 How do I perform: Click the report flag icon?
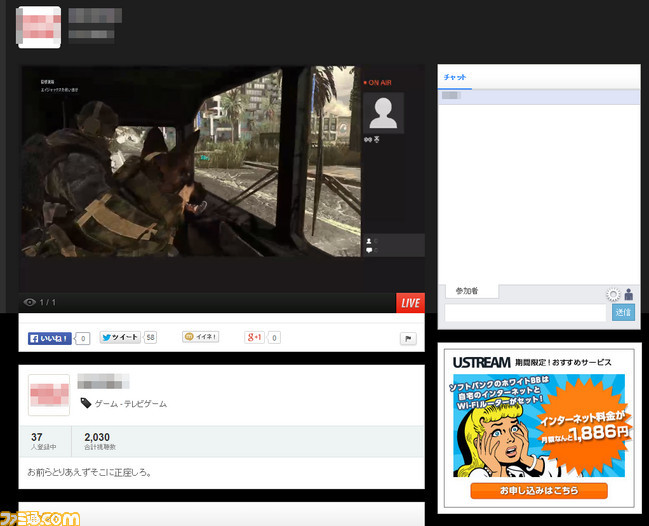click(408, 339)
